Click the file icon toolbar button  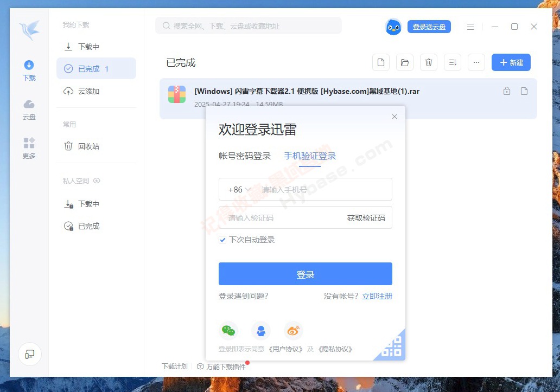381,62
